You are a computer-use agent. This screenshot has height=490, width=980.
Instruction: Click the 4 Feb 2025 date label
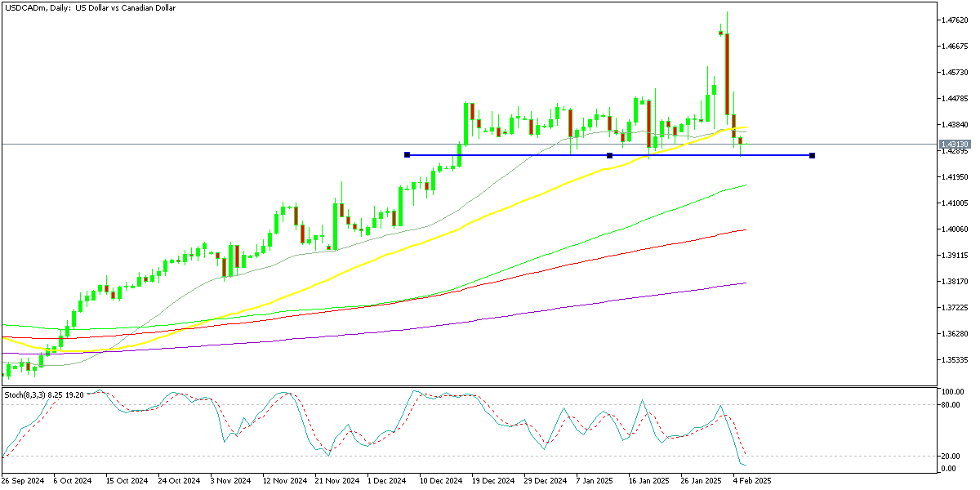pos(752,481)
